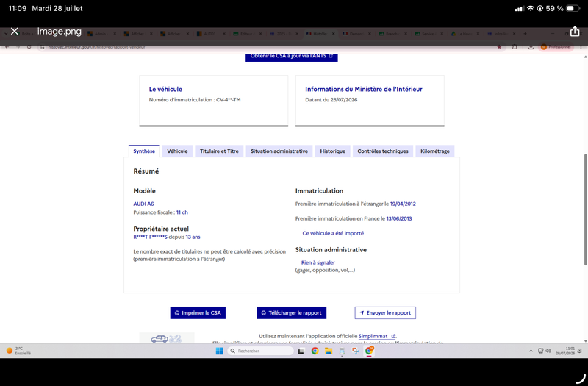Open network and volume quick settings
Image resolution: width=588 pixels, height=386 pixels.
(x=544, y=351)
